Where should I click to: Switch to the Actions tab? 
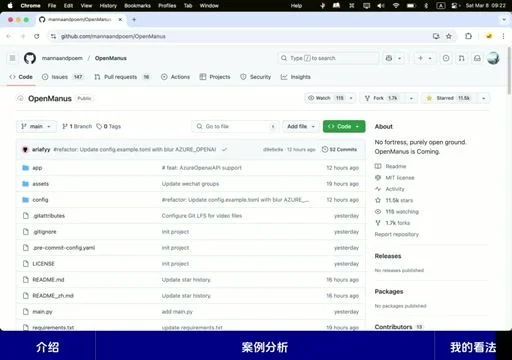pos(175,77)
